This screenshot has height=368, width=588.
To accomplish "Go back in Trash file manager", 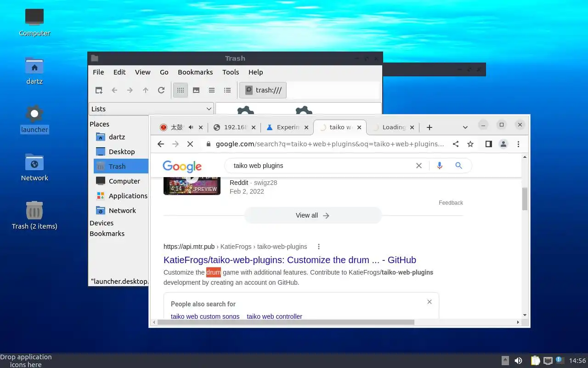I will (x=114, y=90).
